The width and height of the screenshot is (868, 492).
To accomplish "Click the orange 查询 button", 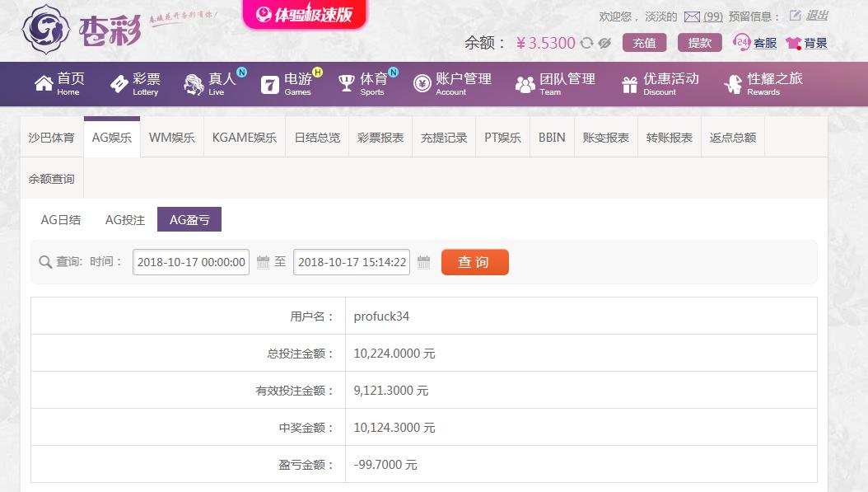I will coord(474,262).
